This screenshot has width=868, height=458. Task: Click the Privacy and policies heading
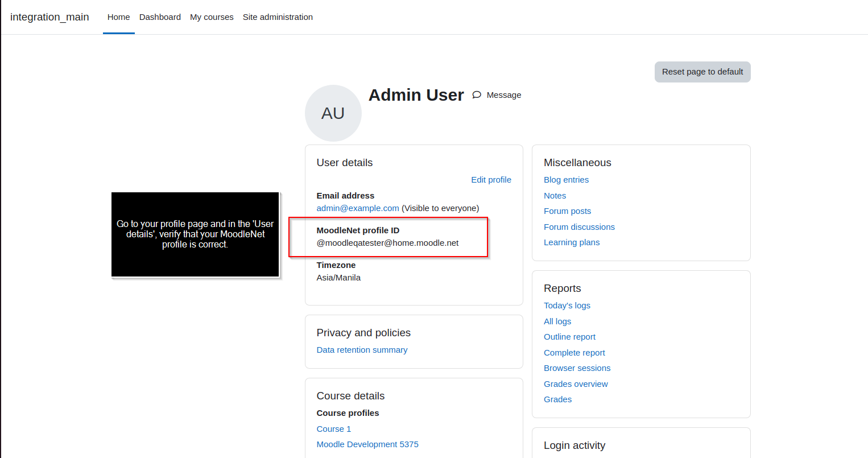[x=363, y=333]
